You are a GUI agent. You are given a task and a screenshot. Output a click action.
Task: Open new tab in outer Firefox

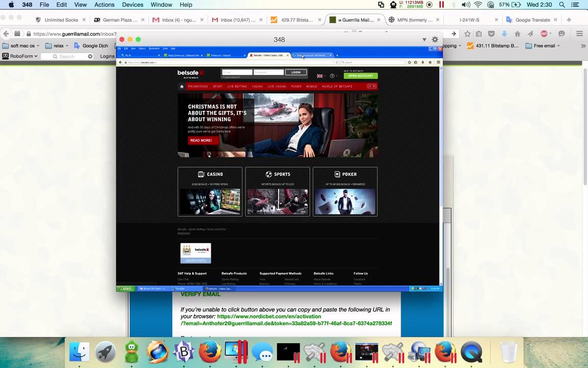(569, 20)
